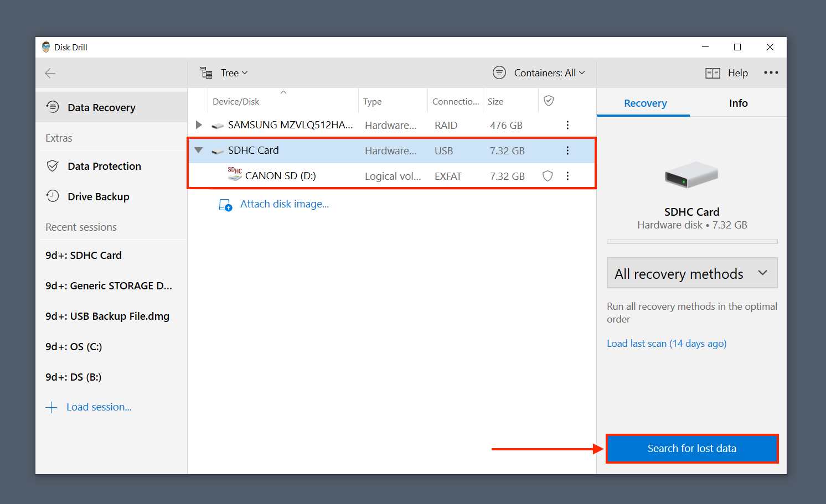Collapse the SDHC Card disk row
Screen dimensions: 826x504
click(199, 150)
